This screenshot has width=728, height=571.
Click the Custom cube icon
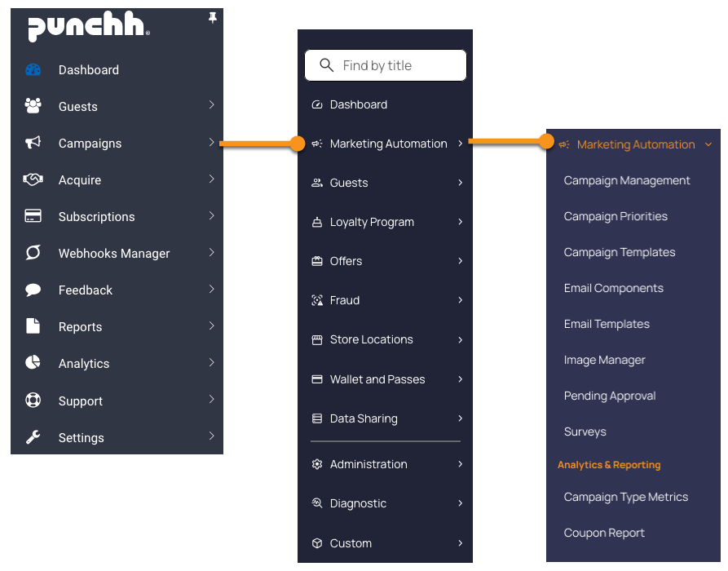[x=317, y=543]
